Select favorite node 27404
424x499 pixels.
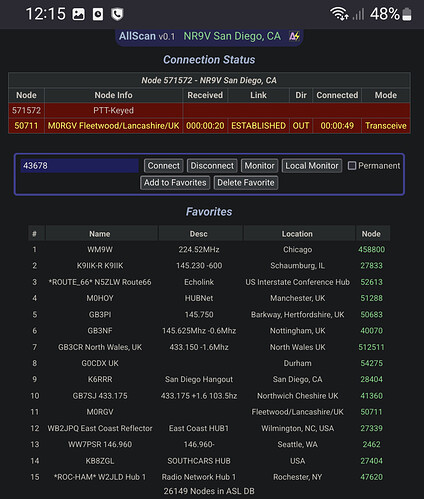pyautogui.click(x=371, y=461)
